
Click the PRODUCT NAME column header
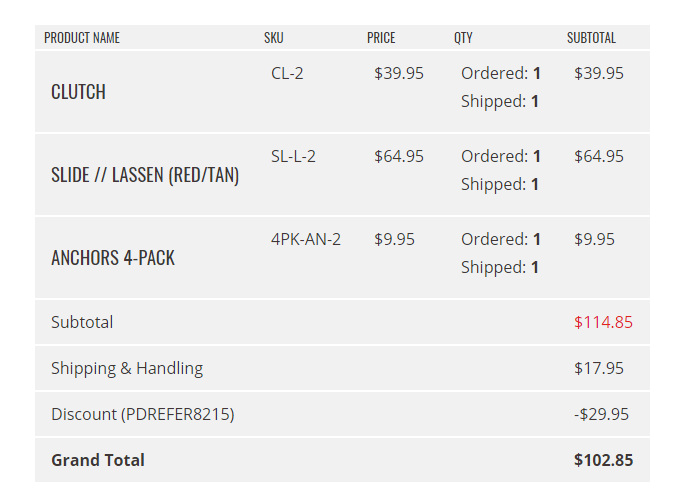(82, 38)
